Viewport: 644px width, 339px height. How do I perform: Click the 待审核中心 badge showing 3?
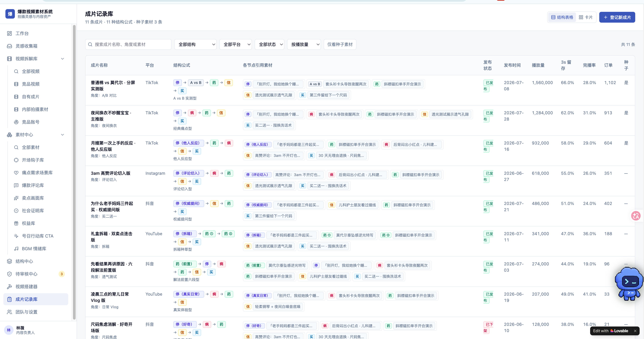tap(61, 274)
